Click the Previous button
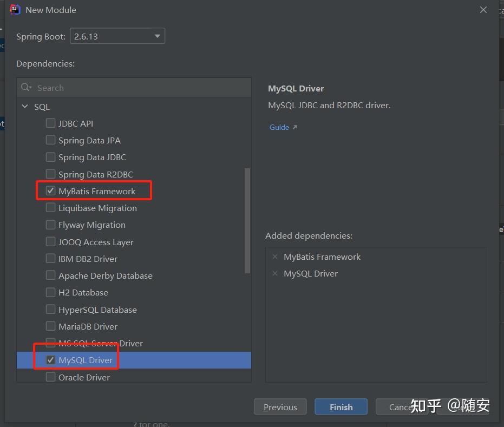504x427 pixels. pos(280,406)
